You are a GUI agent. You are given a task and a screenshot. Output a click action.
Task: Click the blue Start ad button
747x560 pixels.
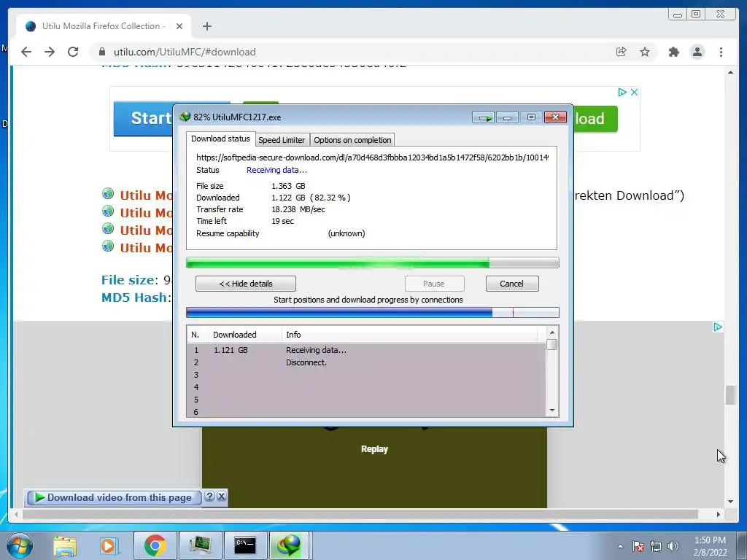pyautogui.click(x=144, y=119)
